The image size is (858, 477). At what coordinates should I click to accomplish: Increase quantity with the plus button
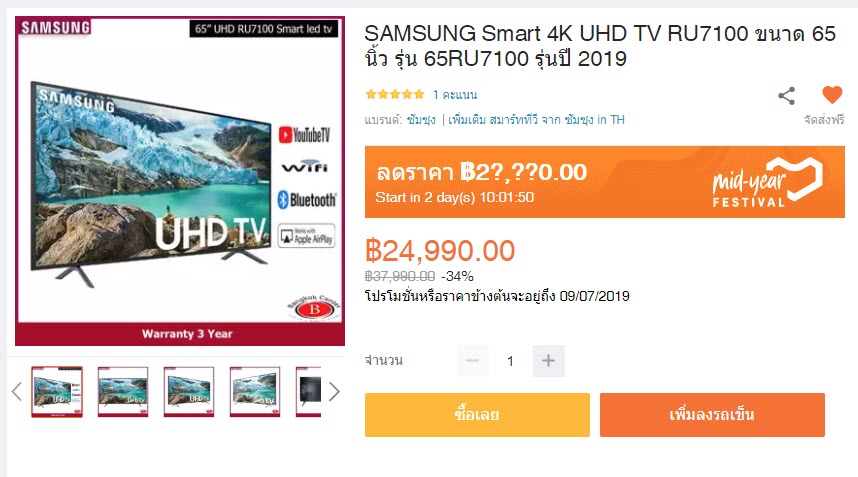tap(548, 360)
